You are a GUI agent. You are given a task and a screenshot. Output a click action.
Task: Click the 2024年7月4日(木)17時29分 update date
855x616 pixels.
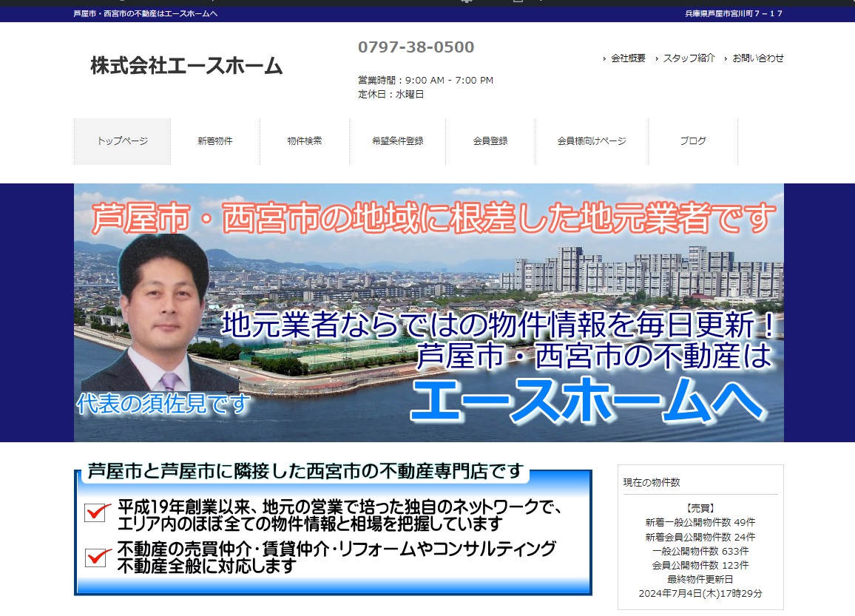pos(700,594)
